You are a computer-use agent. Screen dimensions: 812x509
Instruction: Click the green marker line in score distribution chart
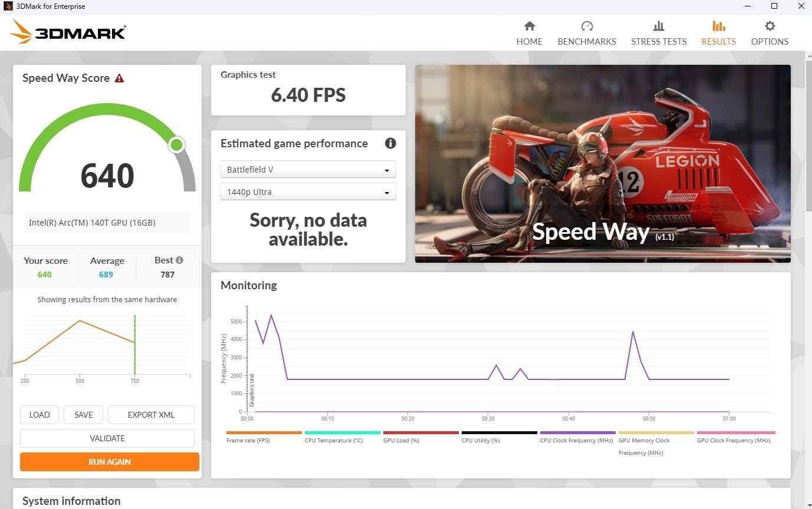coord(134,345)
